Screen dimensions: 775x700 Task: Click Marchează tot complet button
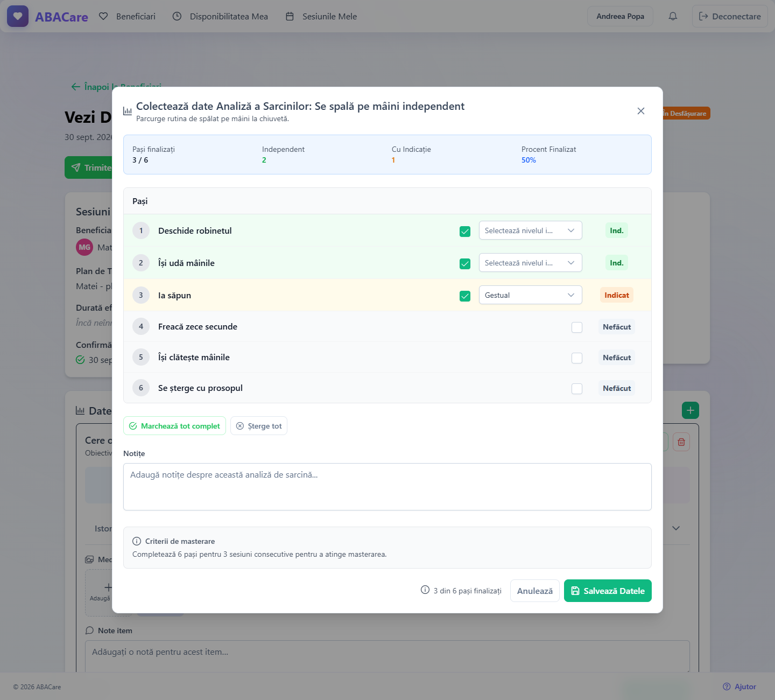point(174,426)
